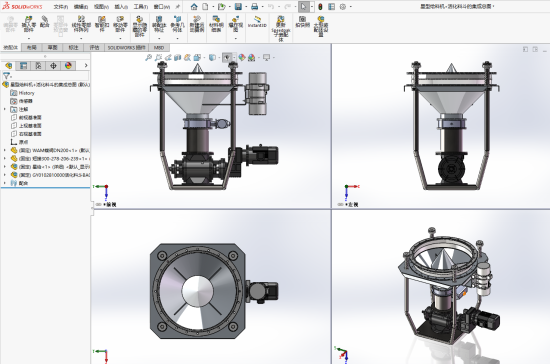
Task: Open the DisplayManager color wheel tab
Action: pyautogui.click(x=68, y=66)
